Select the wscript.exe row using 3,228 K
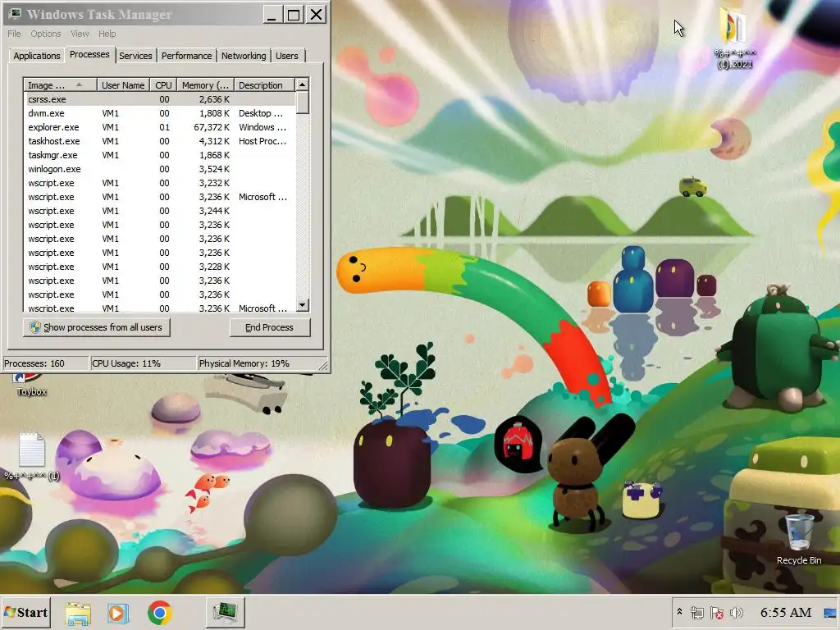 tap(160, 267)
